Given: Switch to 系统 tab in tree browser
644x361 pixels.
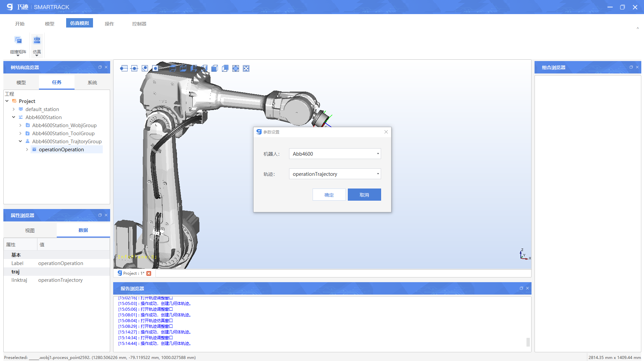Looking at the screenshot, I should (x=92, y=83).
